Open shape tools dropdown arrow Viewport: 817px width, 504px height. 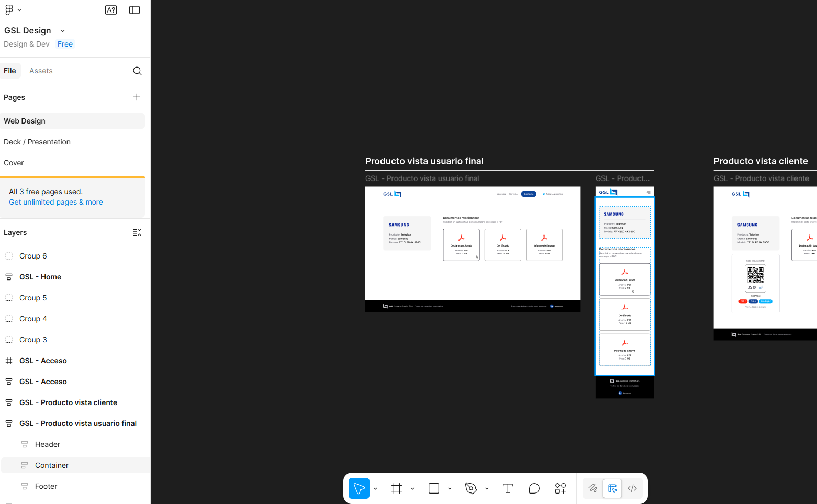pos(450,489)
